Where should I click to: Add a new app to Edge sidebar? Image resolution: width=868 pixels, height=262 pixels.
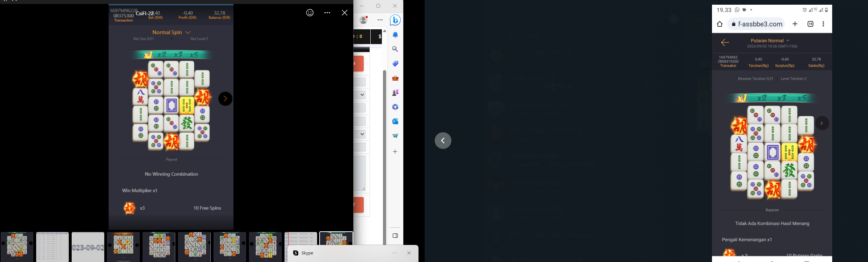[x=395, y=152]
